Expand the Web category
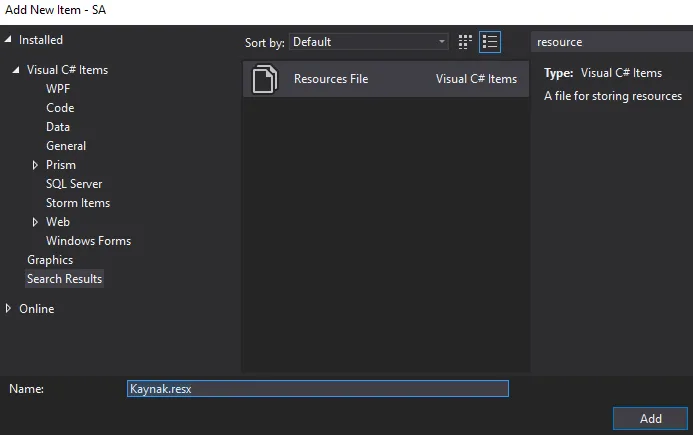The image size is (693, 435). (35, 222)
